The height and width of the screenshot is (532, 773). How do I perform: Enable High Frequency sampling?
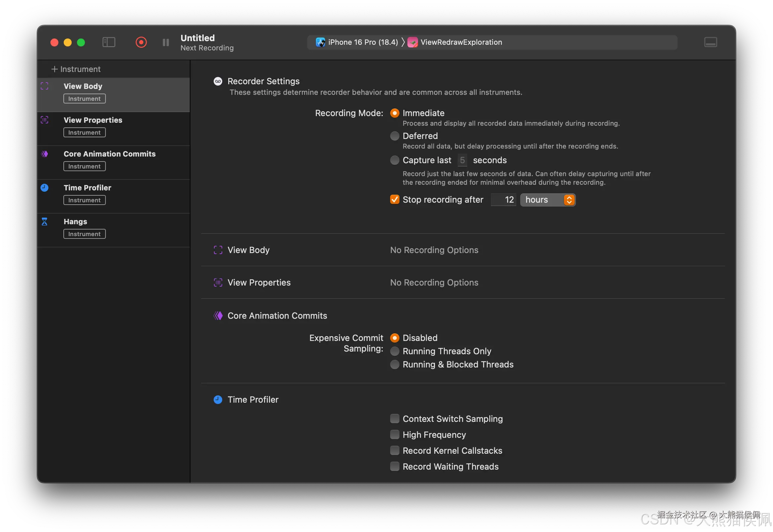click(395, 435)
